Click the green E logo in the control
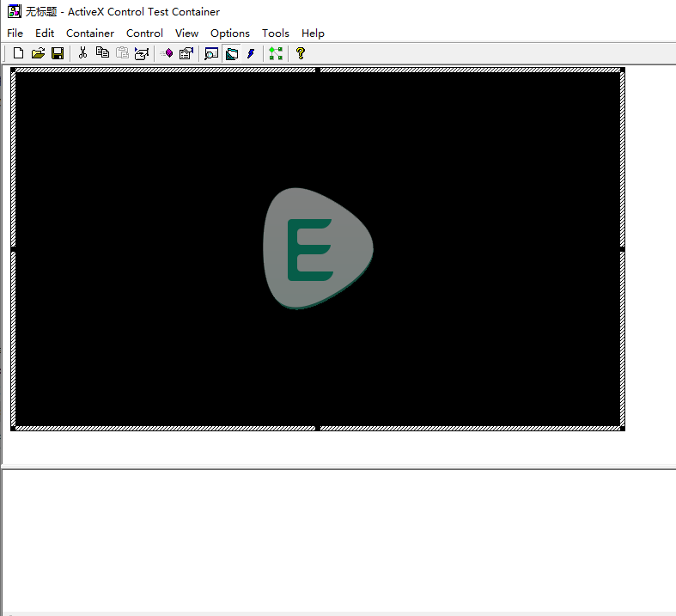Screen dimensions: 676x616 point(309,249)
